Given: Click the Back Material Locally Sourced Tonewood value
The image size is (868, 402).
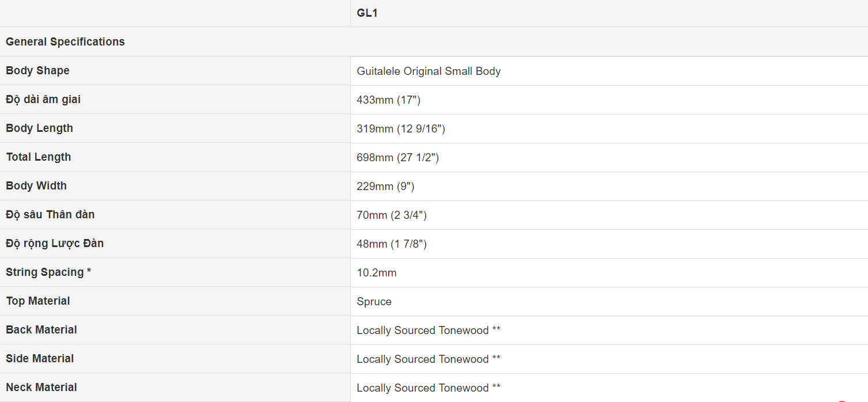Looking at the screenshot, I should click(x=429, y=331).
